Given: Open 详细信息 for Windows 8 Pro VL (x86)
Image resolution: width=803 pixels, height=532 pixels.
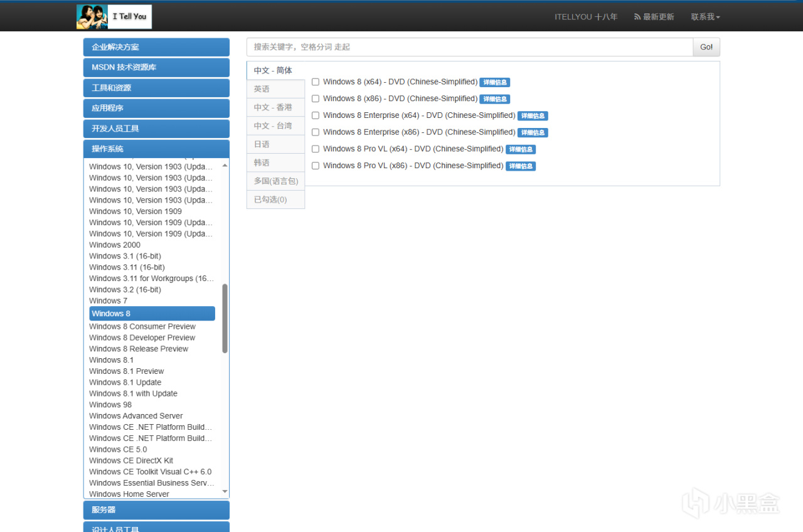Looking at the screenshot, I should coord(521,166).
